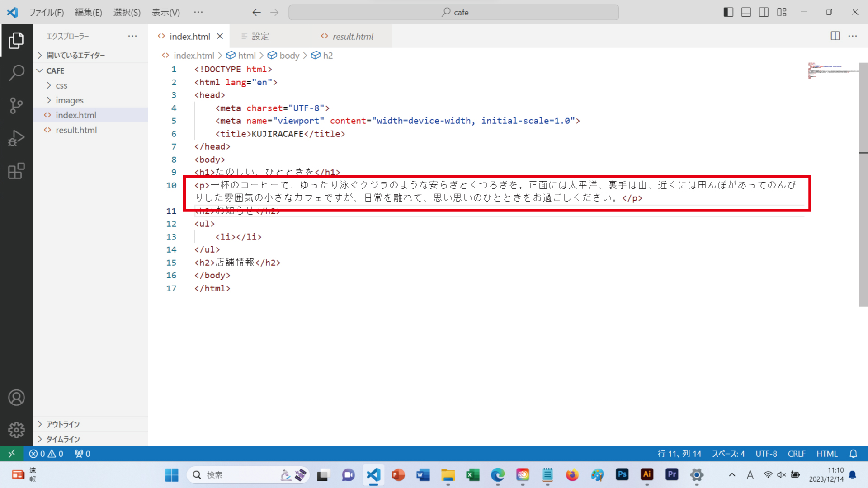This screenshot has height=488, width=868.
Task: Click UTF-8 encoding in the status bar
Action: click(766, 454)
